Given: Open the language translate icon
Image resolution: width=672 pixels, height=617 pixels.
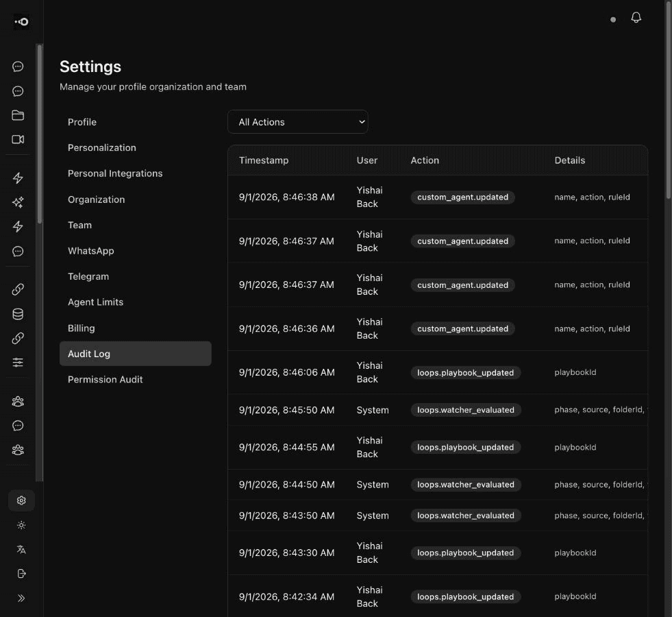Looking at the screenshot, I should pos(21,550).
